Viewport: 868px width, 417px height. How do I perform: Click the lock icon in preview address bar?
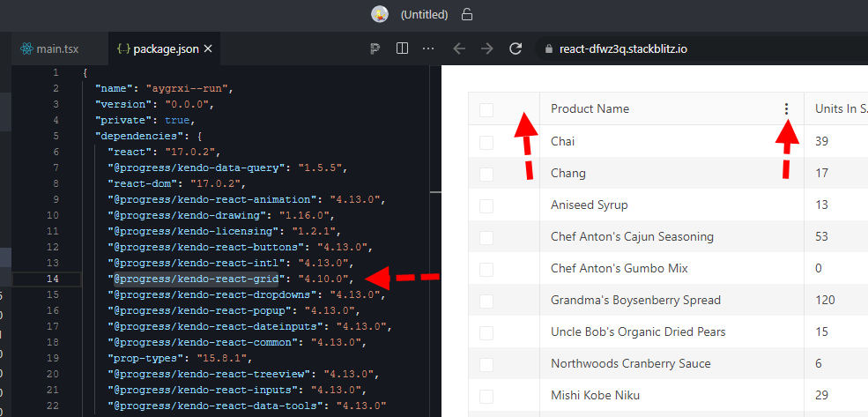(x=549, y=48)
